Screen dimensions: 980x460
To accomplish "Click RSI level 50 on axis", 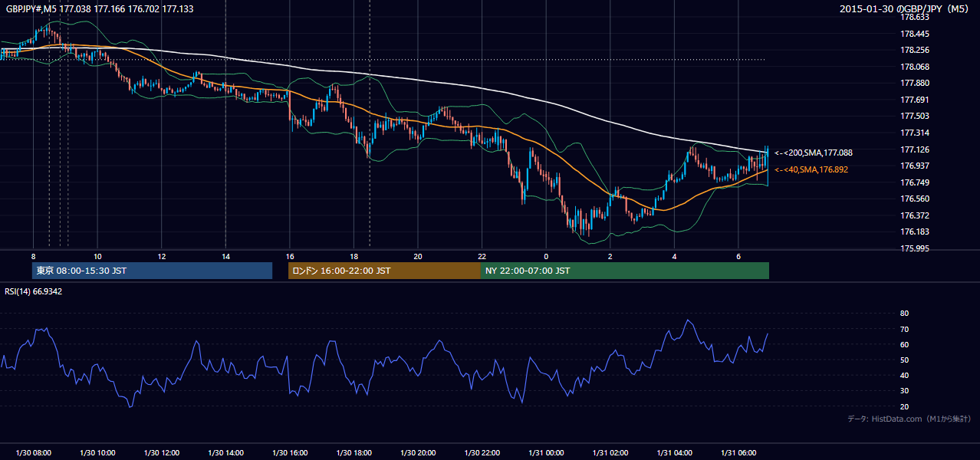I will coord(904,360).
